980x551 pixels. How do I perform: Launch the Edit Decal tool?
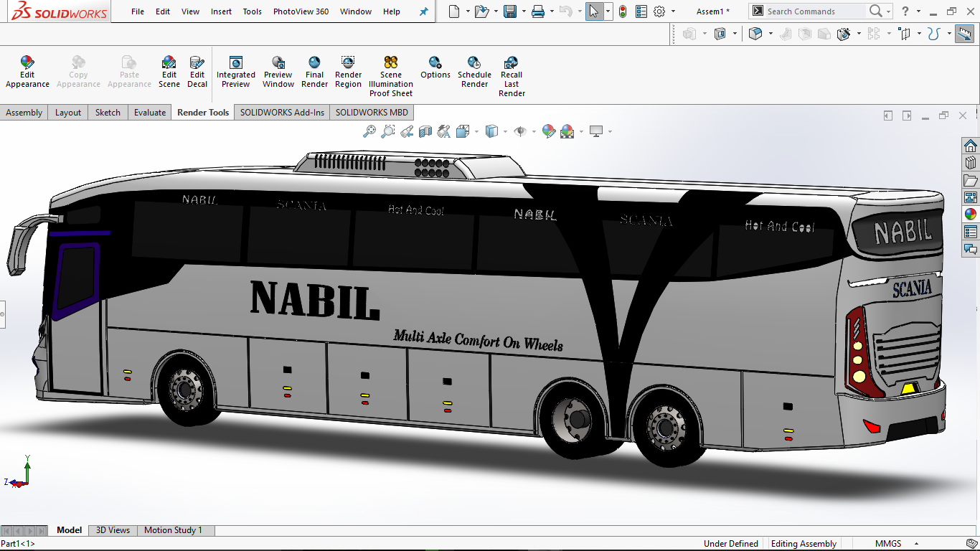tap(197, 72)
